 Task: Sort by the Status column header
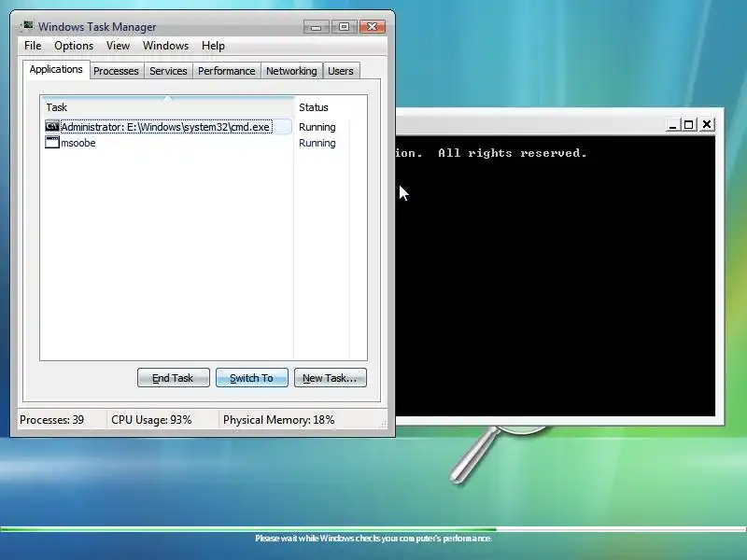[322, 107]
